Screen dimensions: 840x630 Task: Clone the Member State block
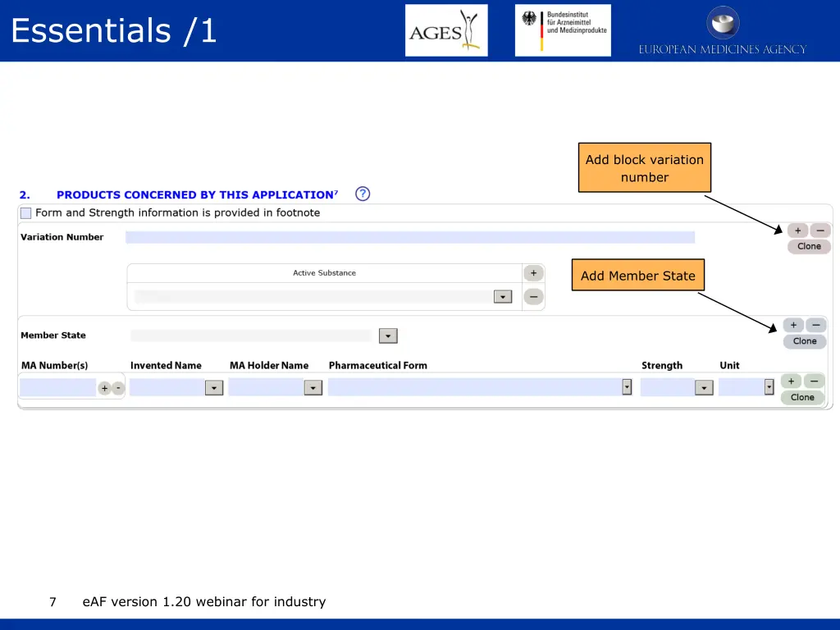click(805, 341)
